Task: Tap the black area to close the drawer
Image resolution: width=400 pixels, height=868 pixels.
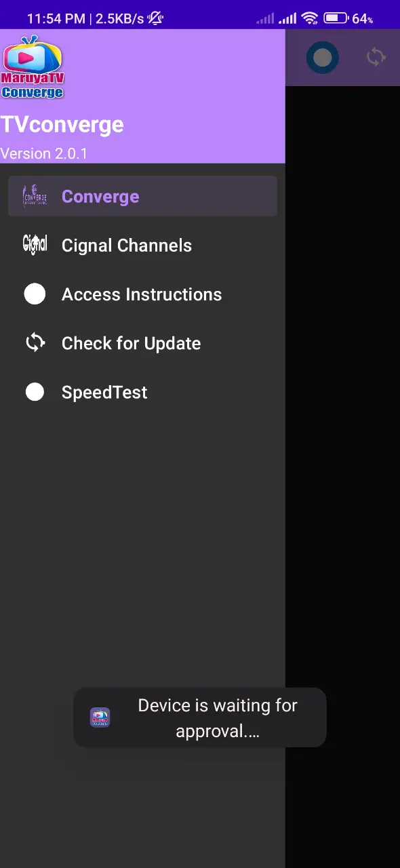Action: coord(342,475)
